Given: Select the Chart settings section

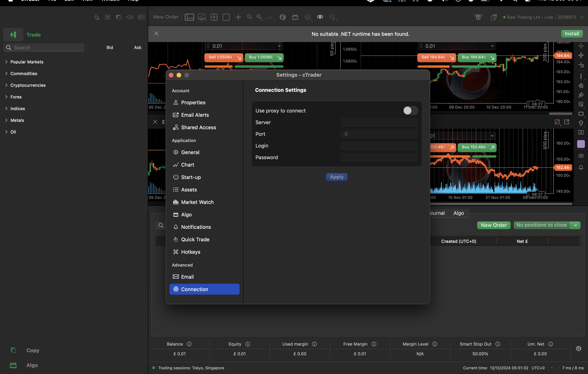Looking at the screenshot, I should tap(204, 165).
